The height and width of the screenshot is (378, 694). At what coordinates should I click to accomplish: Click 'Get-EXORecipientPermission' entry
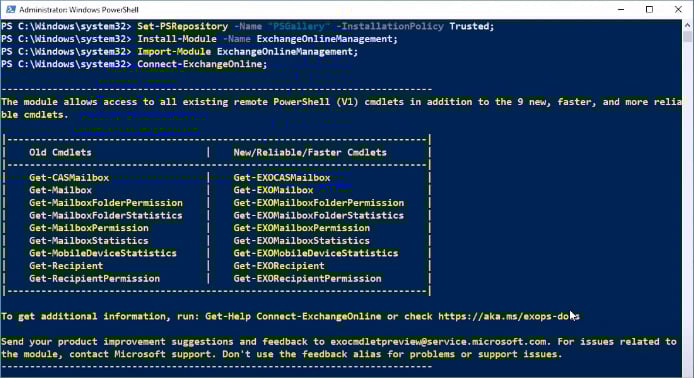(307, 278)
